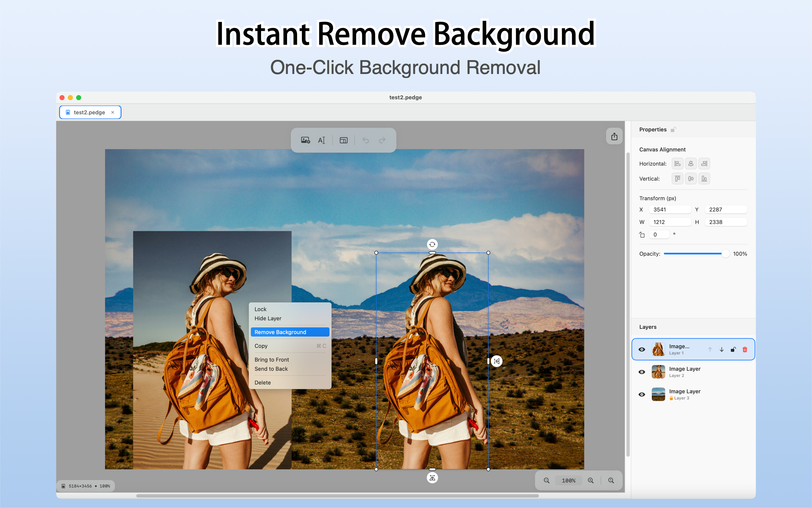
Task: Select the Layer 3 thumbnail
Action: coord(658,394)
